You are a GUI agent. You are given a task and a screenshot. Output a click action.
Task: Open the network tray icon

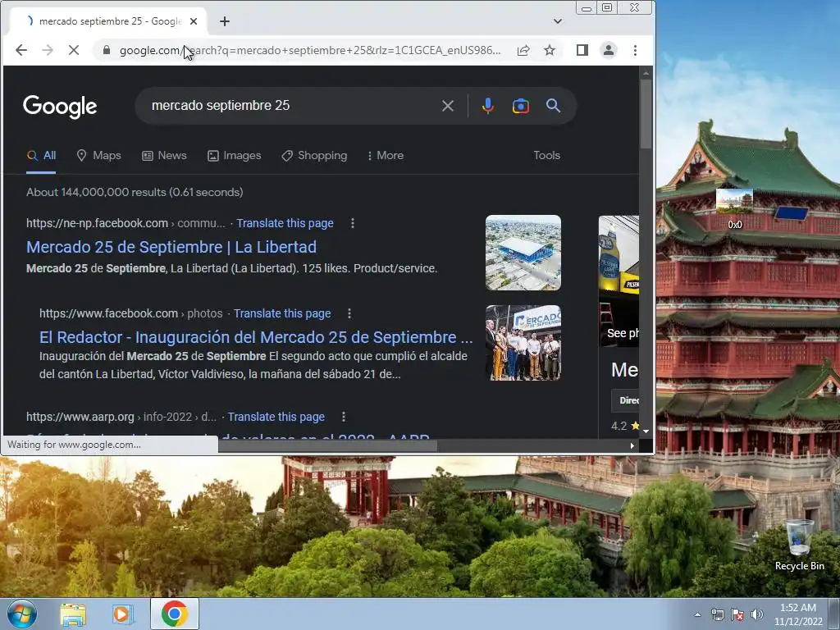(x=717, y=614)
